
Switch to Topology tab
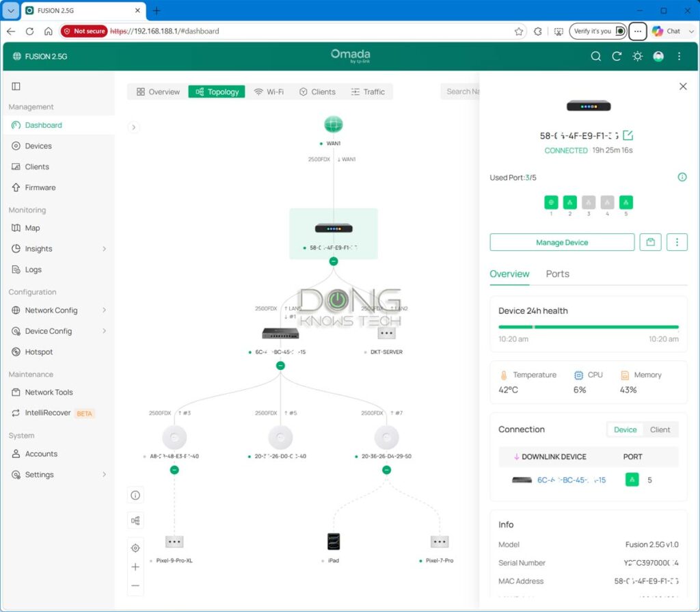point(217,92)
